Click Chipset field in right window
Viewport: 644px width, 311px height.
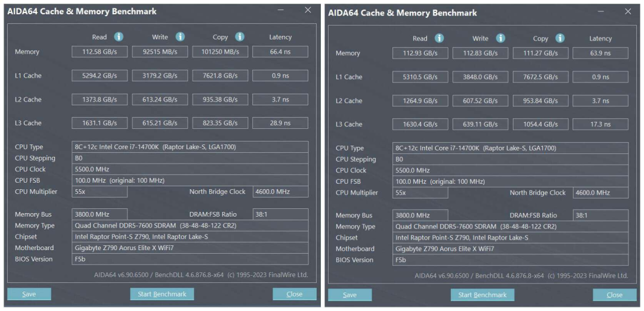pyautogui.click(x=510, y=238)
